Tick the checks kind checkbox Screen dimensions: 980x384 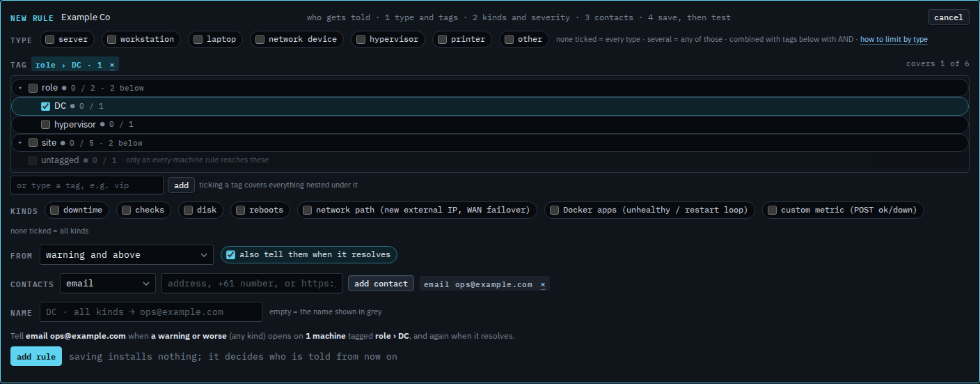(x=126, y=210)
